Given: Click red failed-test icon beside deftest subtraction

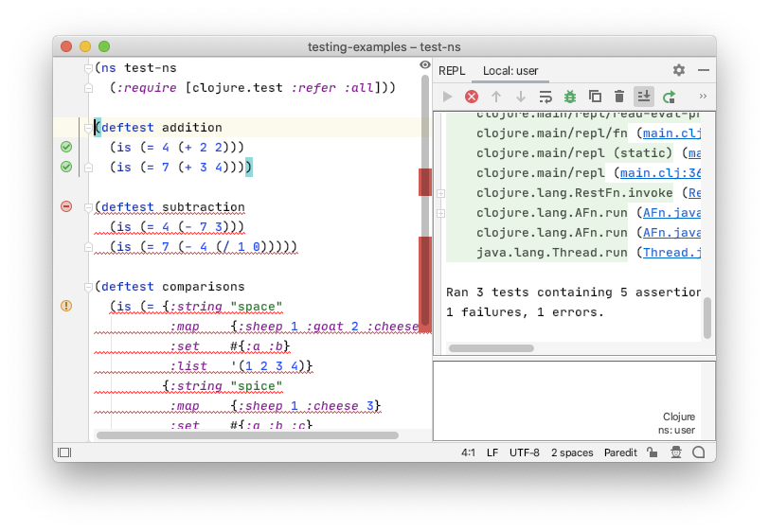Looking at the screenshot, I should coord(66,206).
